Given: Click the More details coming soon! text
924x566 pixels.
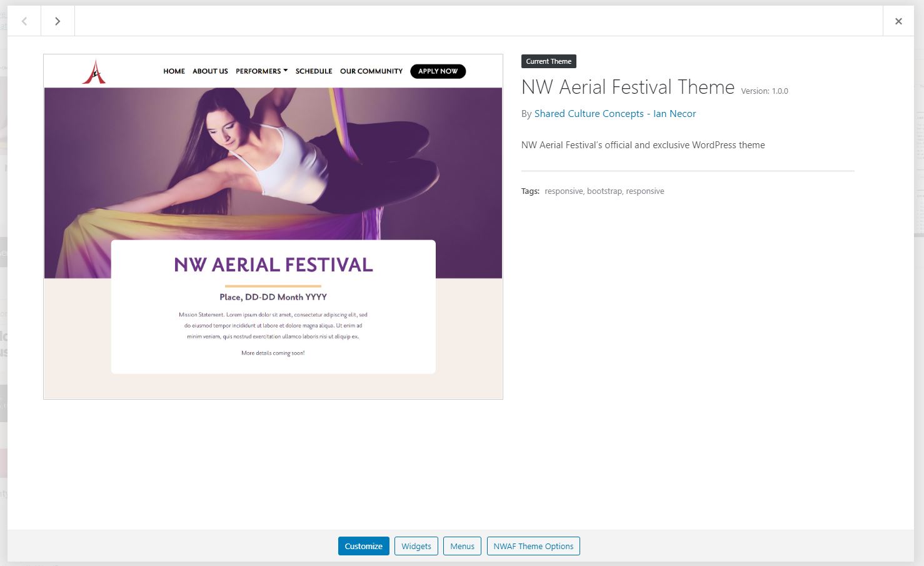Looking at the screenshot, I should 273,353.
